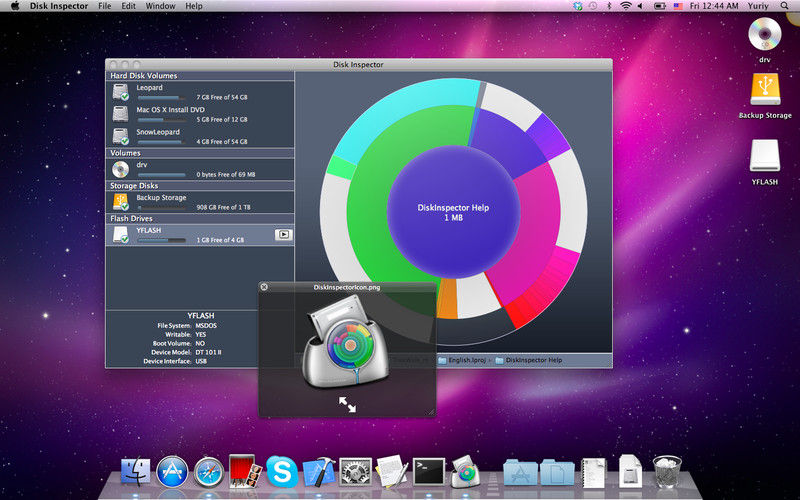Viewport: 800px width, 500px height.
Task: Open the English.lproj folder in path bar
Action: pos(462,360)
